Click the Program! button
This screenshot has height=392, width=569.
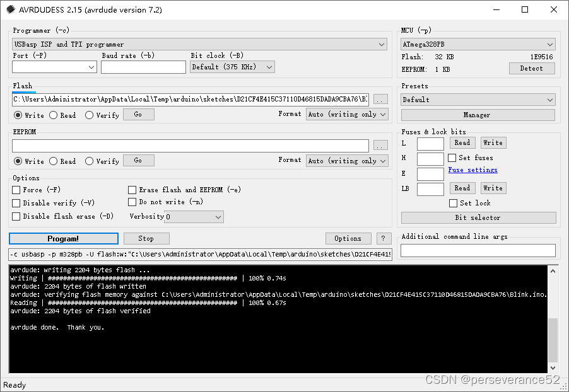coord(64,239)
